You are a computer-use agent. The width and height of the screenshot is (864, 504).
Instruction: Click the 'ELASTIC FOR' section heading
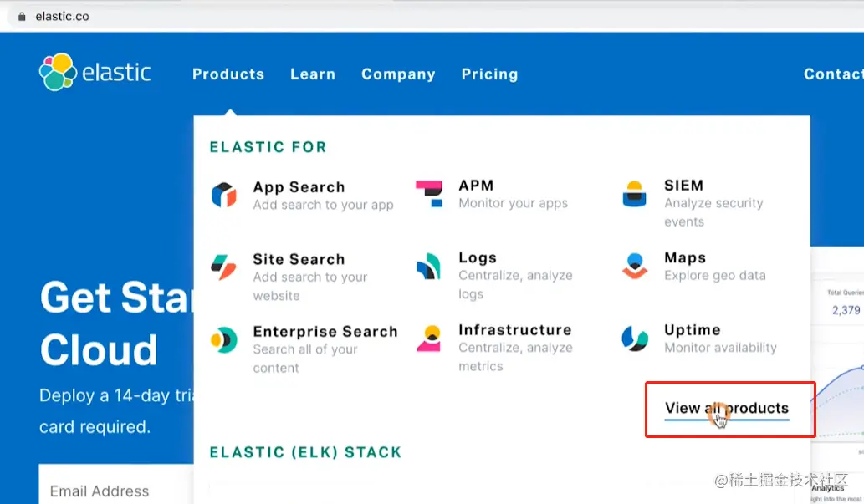268,147
